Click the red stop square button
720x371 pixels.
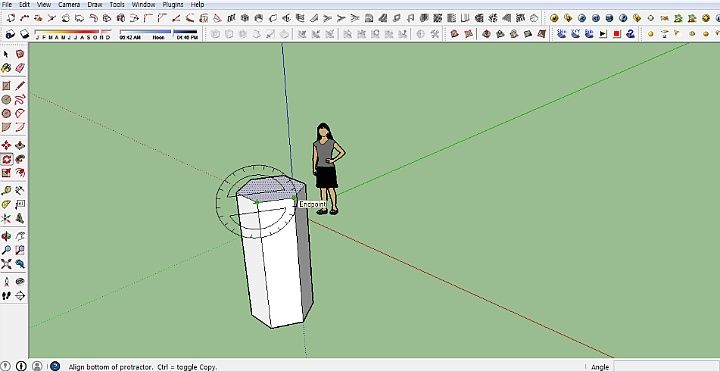click(617, 34)
